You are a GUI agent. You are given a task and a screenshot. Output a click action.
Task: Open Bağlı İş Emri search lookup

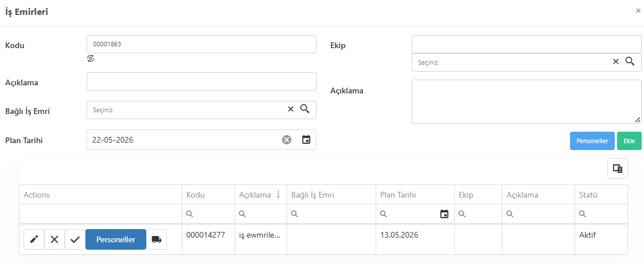305,109
